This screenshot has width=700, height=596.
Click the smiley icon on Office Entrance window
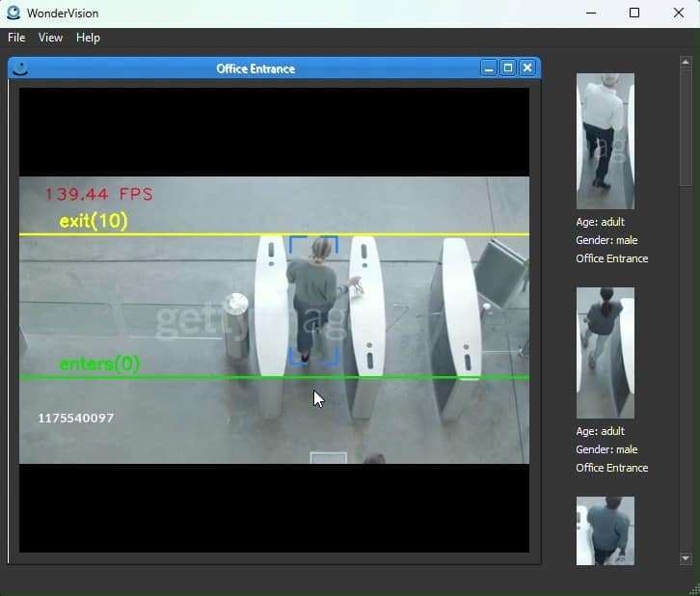coord(20,68)
